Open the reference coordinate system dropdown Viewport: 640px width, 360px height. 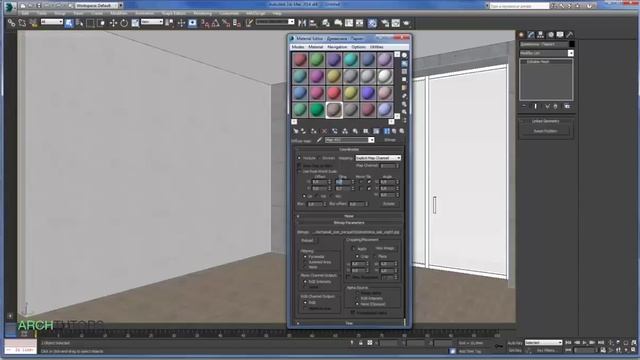click(152, 22)
